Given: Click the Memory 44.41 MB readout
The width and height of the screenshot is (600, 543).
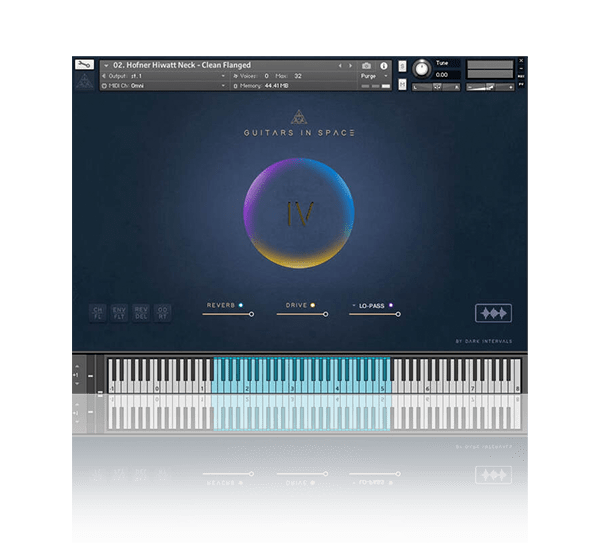Looking at the screenshot, I should (x=261, y=86).
